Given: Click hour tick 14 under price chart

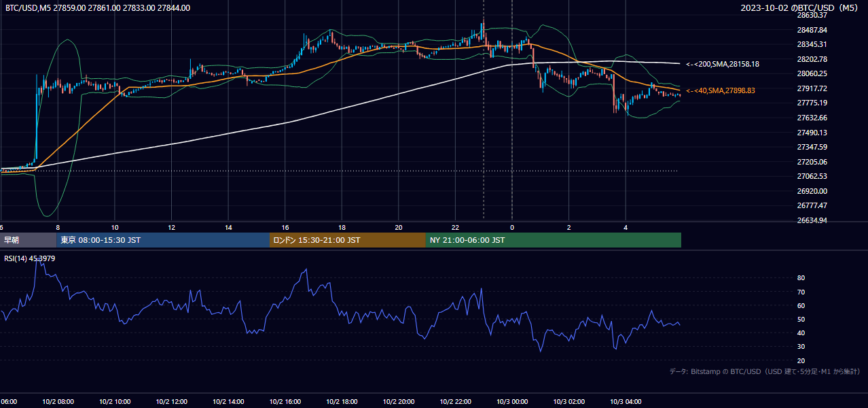Looking at the screenshot, I should [228, 228].
